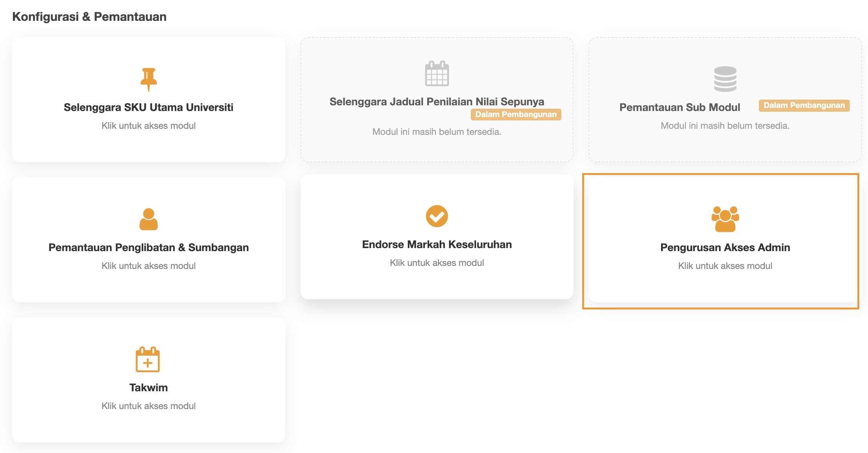Click the calendar plus icon for Takwim

coord(148,359)
